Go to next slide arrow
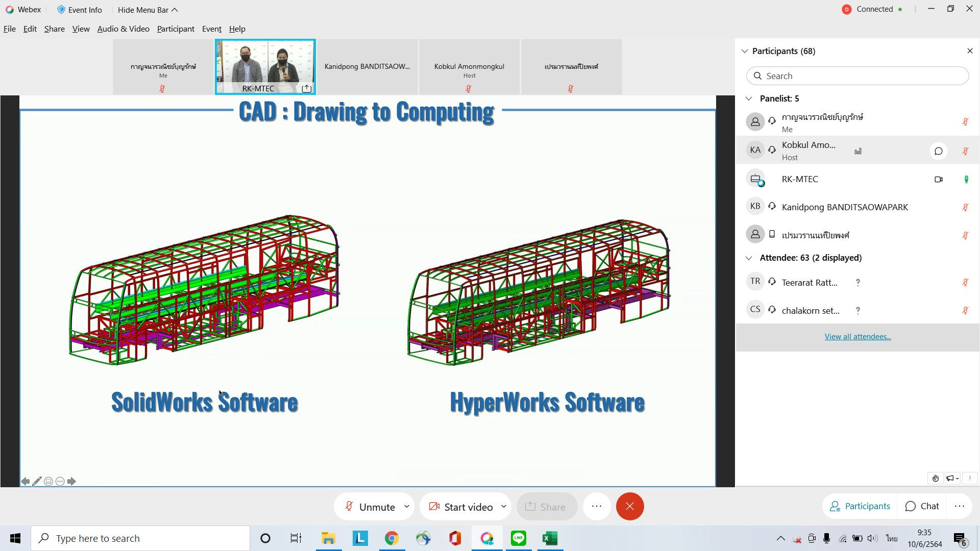 pos(71,481)
